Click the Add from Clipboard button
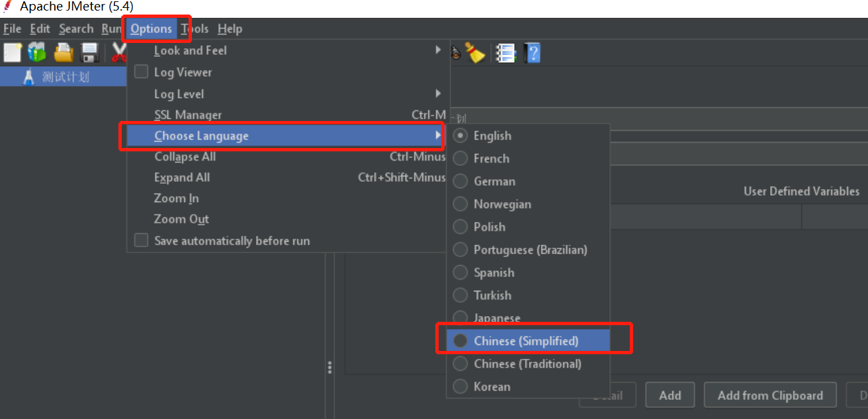The width and height of the screenshot is (868, 419). pyautogui.click(x=770, y=395)
